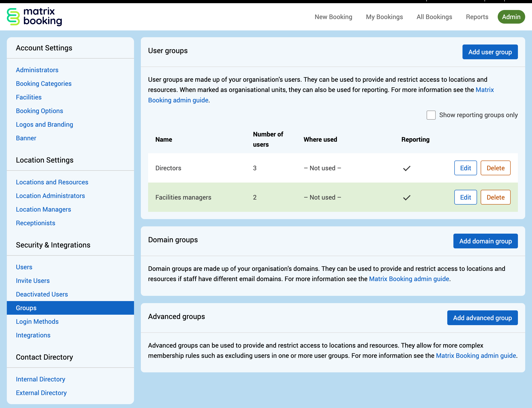Viewport: 532px width, 408px height.
Task: Click the Facilities managers reporting checkmark
Action: pyautogui.click(x=407, y=198)
